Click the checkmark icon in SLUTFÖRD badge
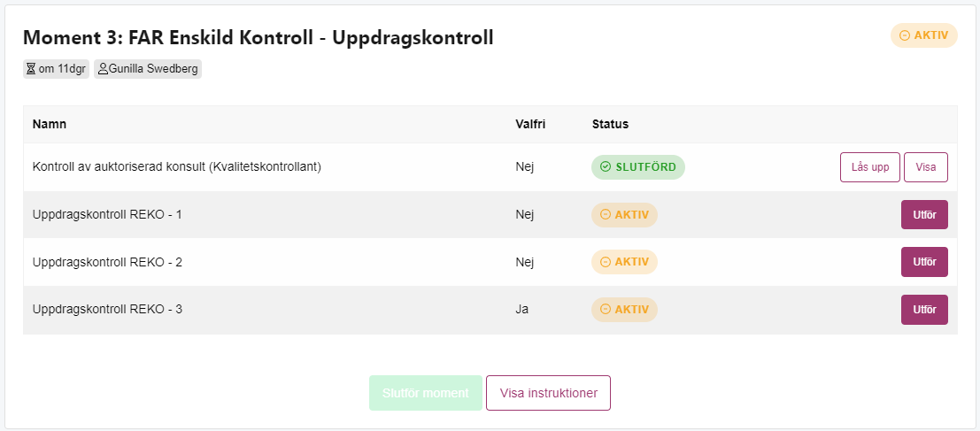 (605, 166)
